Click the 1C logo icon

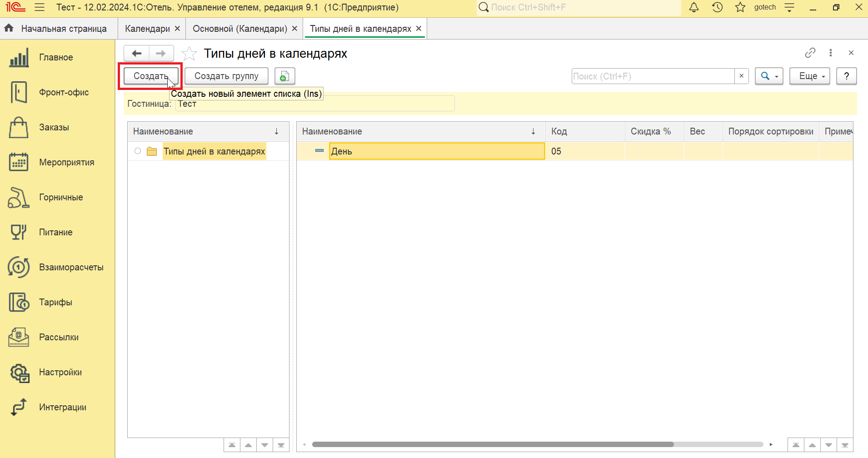[x=15, y=7]
